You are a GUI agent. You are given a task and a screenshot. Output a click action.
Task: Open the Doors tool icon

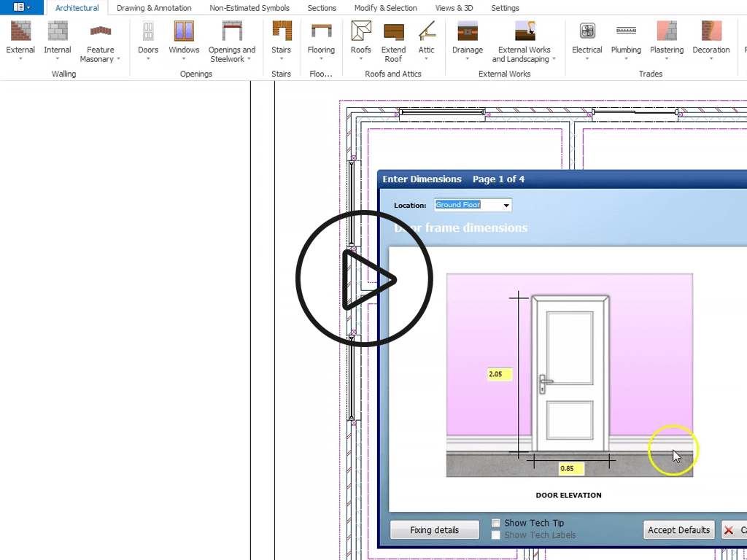pos(148,31)
